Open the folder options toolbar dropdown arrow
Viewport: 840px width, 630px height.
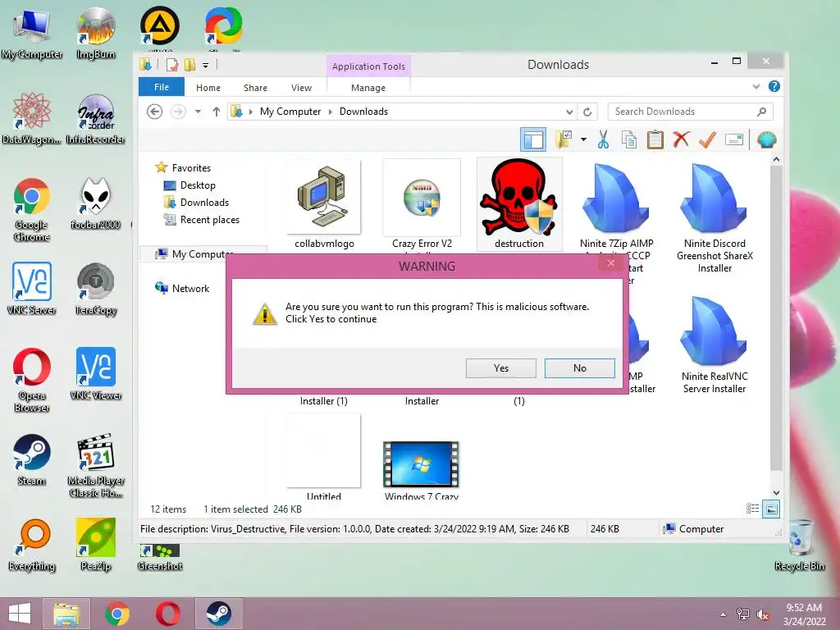[583, 139]
